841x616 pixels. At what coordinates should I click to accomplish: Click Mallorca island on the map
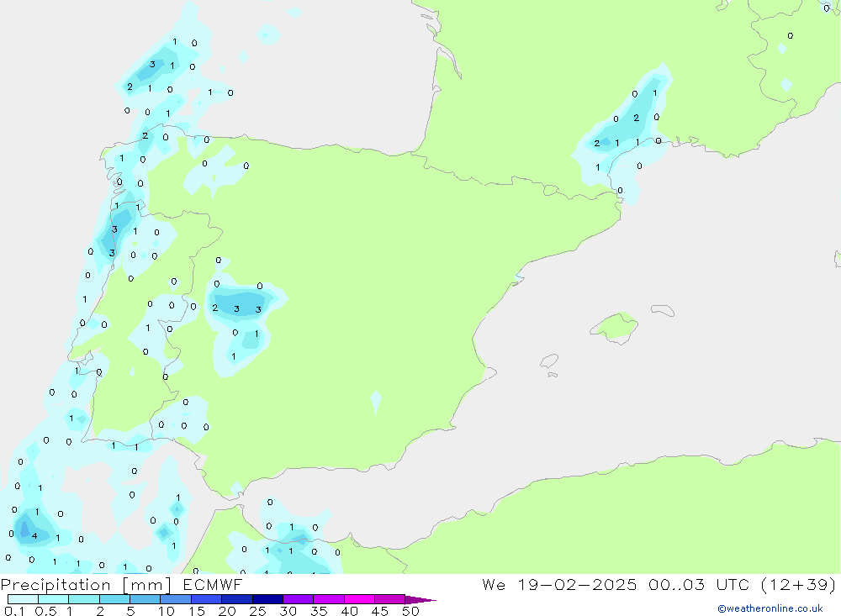[x=615, y=327]
